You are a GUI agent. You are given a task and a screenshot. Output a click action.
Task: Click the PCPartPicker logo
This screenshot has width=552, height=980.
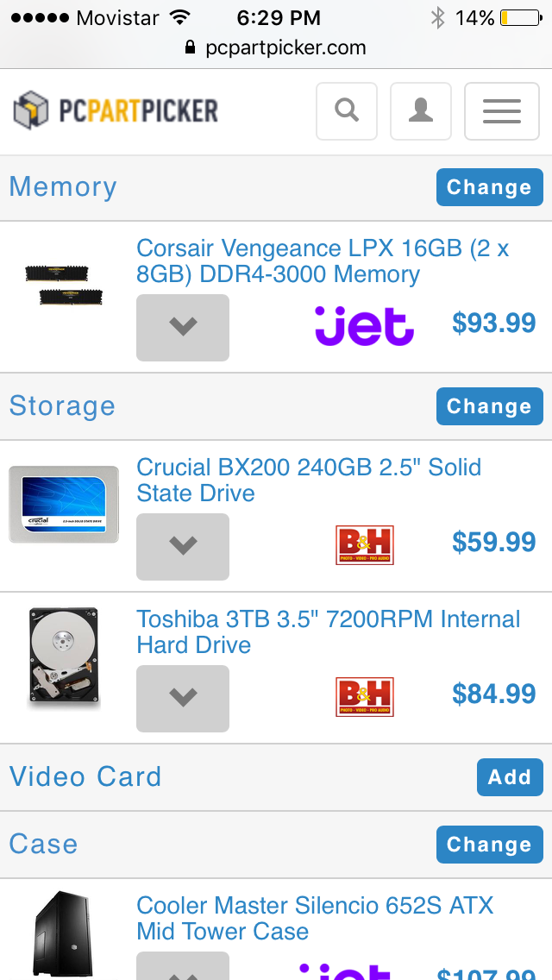coord(116,110)
